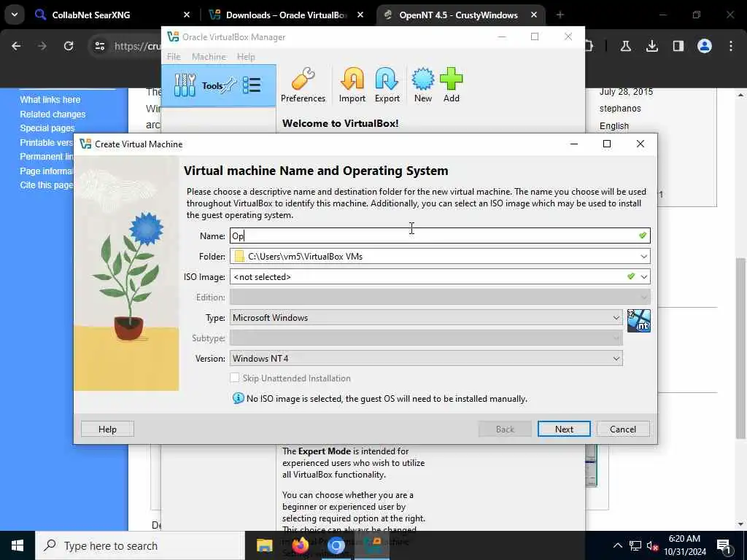
Task: Click in the Name text field
Action: (440, 236)
